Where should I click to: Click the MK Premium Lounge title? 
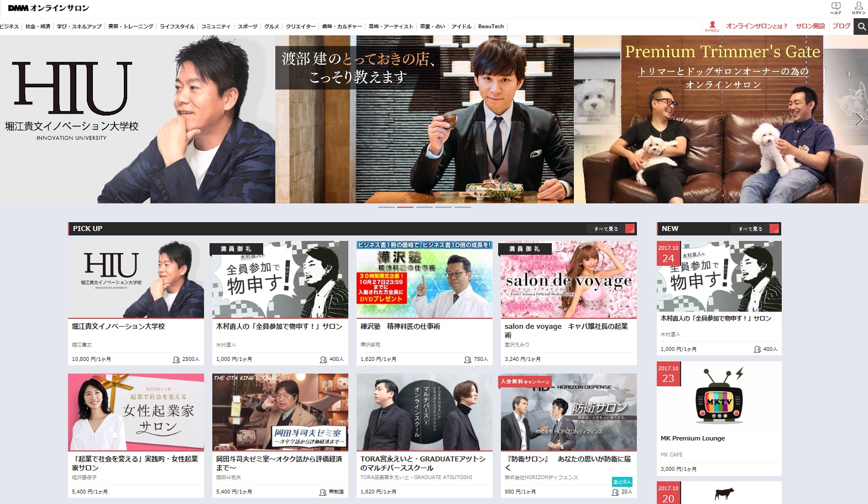693,438
